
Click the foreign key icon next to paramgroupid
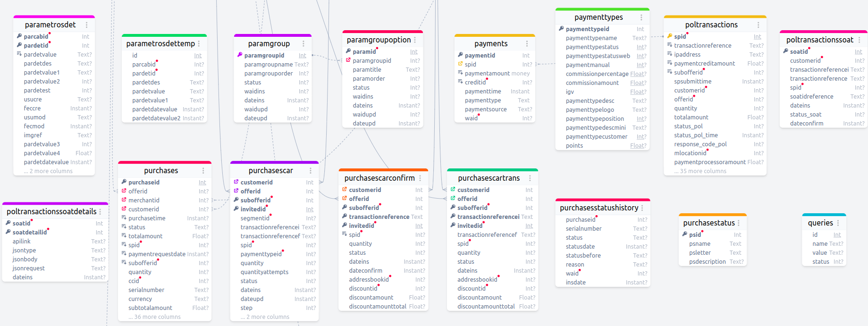(348, 60)
